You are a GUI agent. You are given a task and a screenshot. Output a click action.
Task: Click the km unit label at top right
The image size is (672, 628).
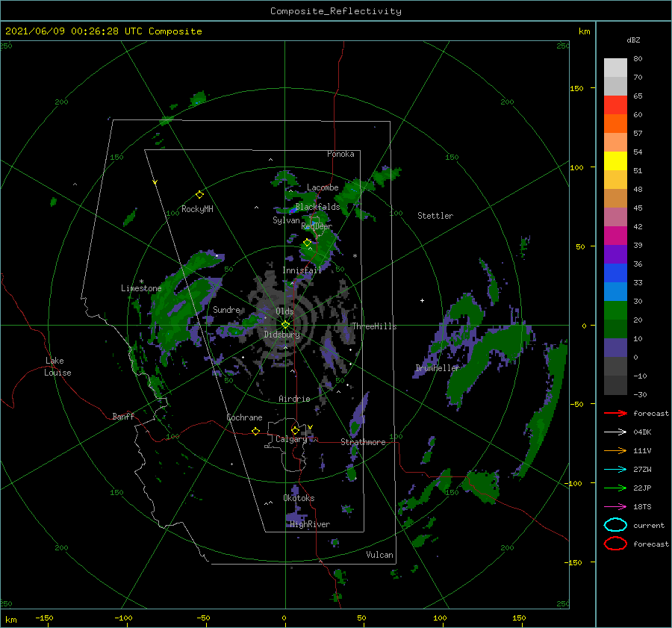(584, 31)
